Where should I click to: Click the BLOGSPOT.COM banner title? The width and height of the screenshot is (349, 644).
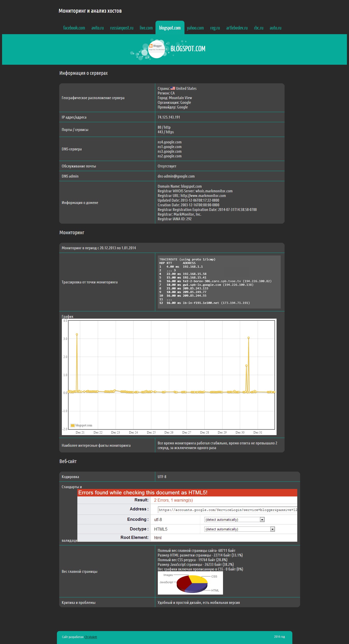click(x=188, y=49)
